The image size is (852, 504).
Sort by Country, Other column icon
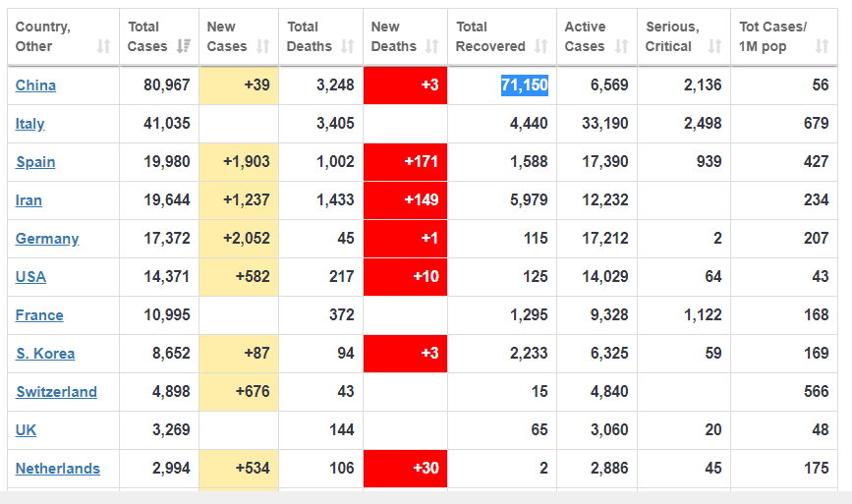[103, 47]
